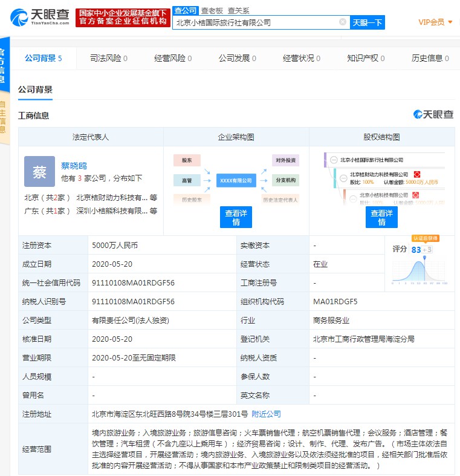Click the 对外投资 box in diagram

tap(285, 160)
